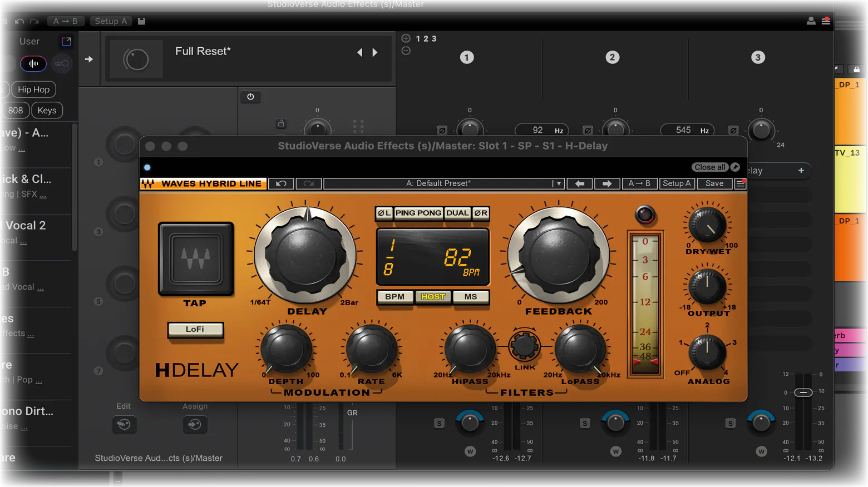The height and width of the screenshot is (487, 868).
Task: Click Setup A in StudioVerse top bar
Action: pos(111,21)
